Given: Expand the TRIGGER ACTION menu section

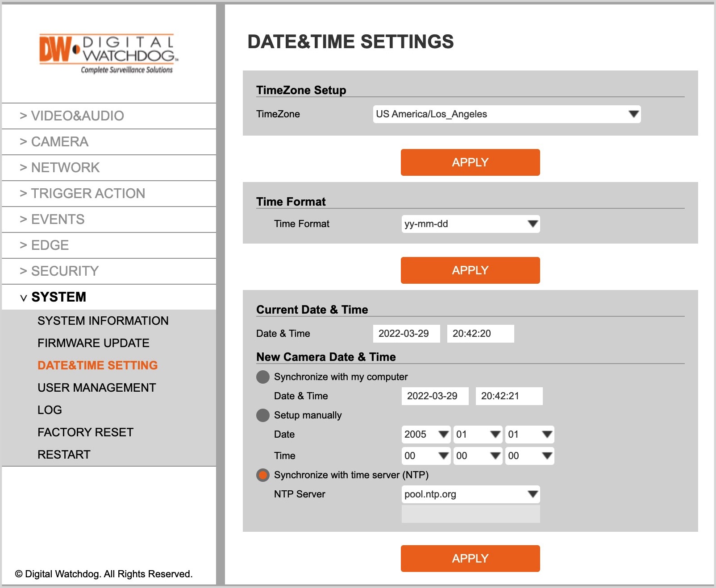Looking at the screenshot, I should click(x=109, y=194).
